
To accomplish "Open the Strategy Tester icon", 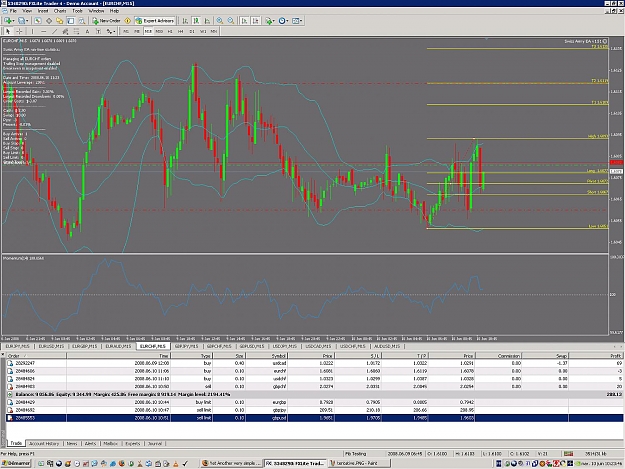I will click(81, 21).
